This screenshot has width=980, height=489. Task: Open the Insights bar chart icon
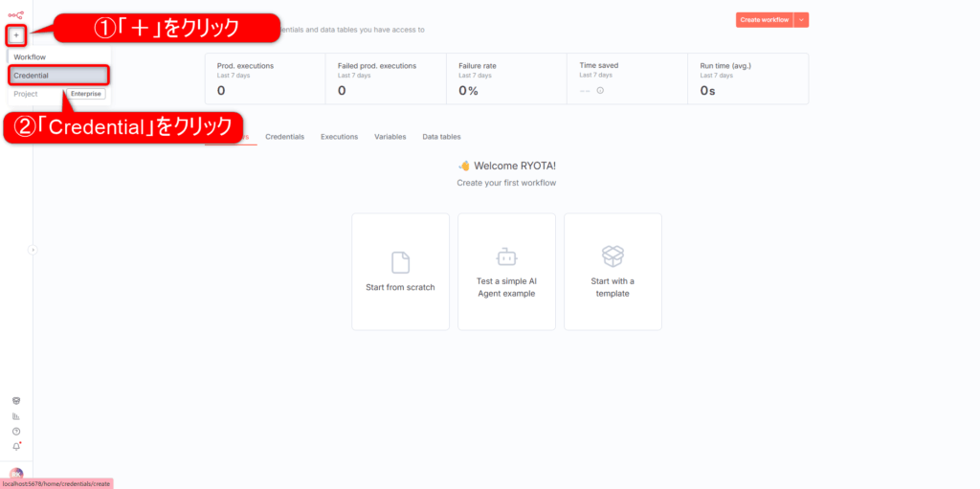(16, 416)
